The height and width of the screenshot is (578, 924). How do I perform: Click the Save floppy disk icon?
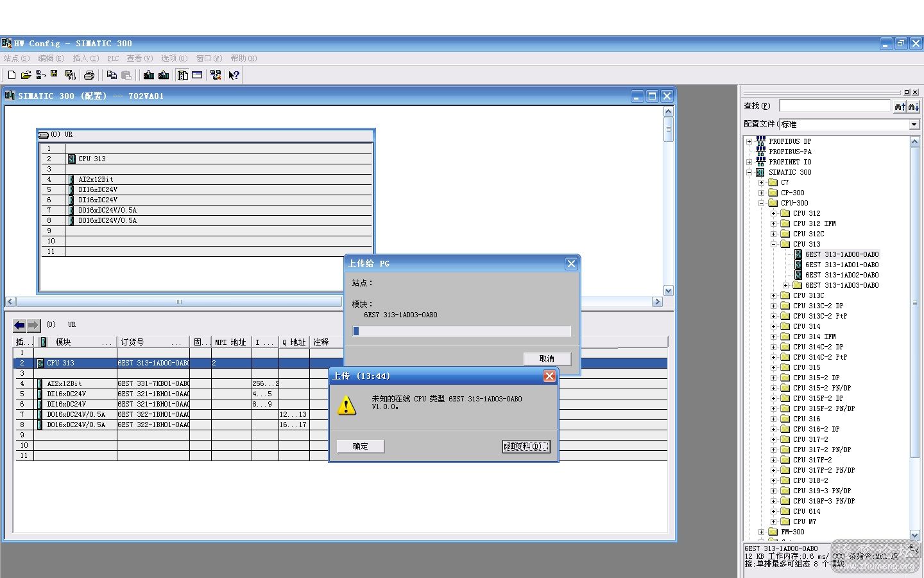click(55, 74)
